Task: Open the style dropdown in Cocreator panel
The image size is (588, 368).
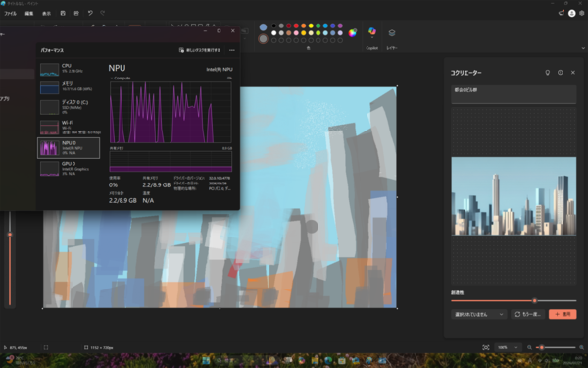Action: pyautogui.click(x=479, y=314)
